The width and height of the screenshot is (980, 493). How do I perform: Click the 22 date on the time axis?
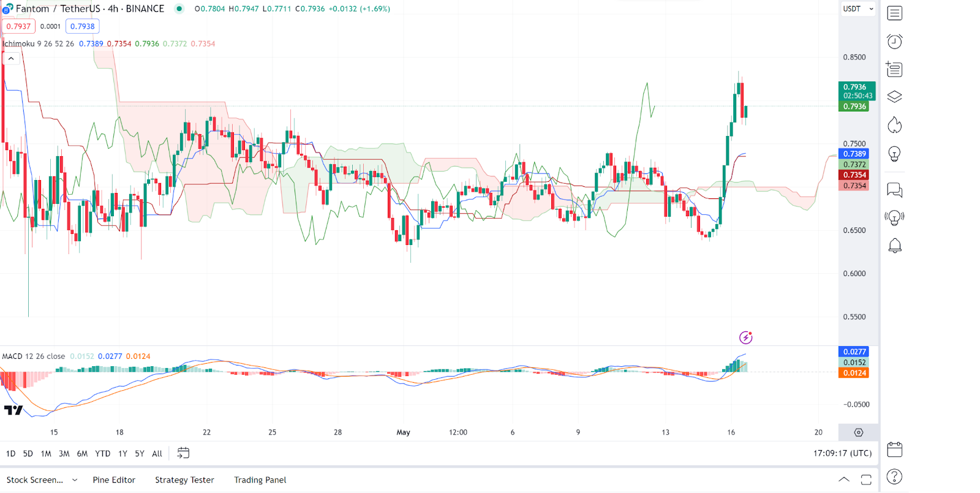(206, 432)
